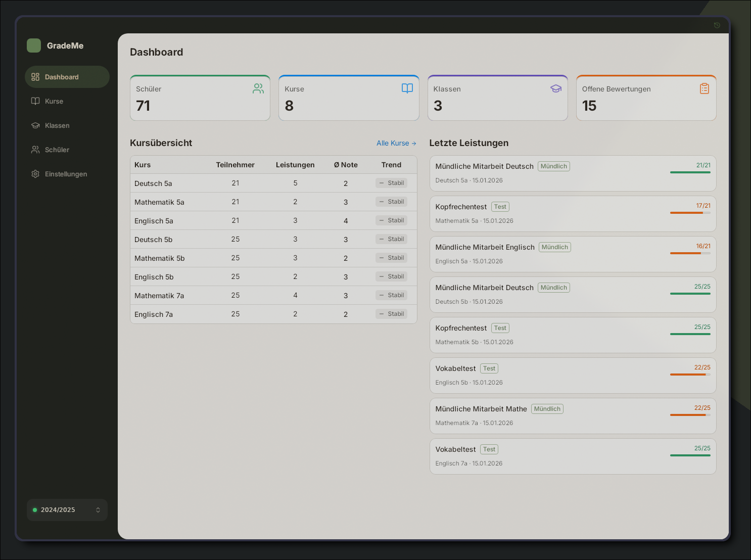751x560 pixels.
Task: Go to Schüler in the sidebar
Action: click(x=67, y=150)
